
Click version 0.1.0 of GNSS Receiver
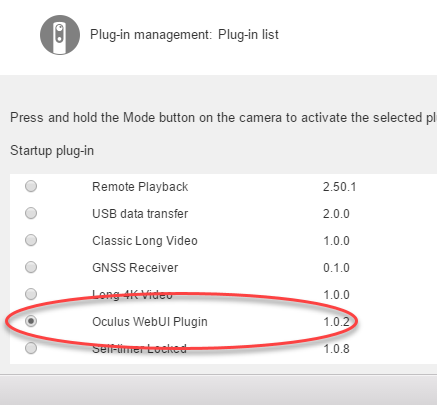tap(336, 268)
